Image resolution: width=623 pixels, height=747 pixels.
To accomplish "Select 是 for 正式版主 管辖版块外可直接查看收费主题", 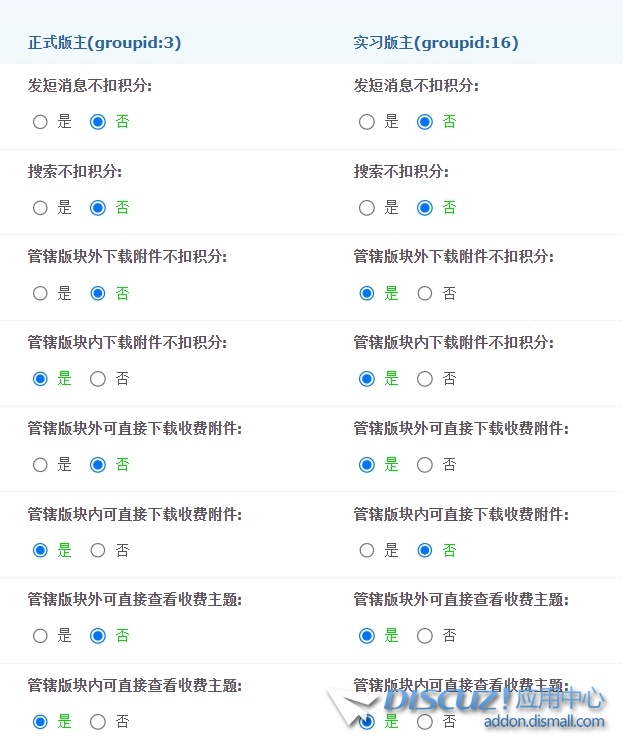I will pyautogui.click(x=40, y=636).
